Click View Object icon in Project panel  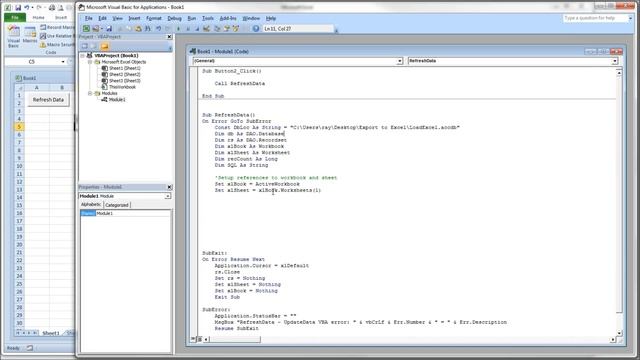tap(94, 46)
